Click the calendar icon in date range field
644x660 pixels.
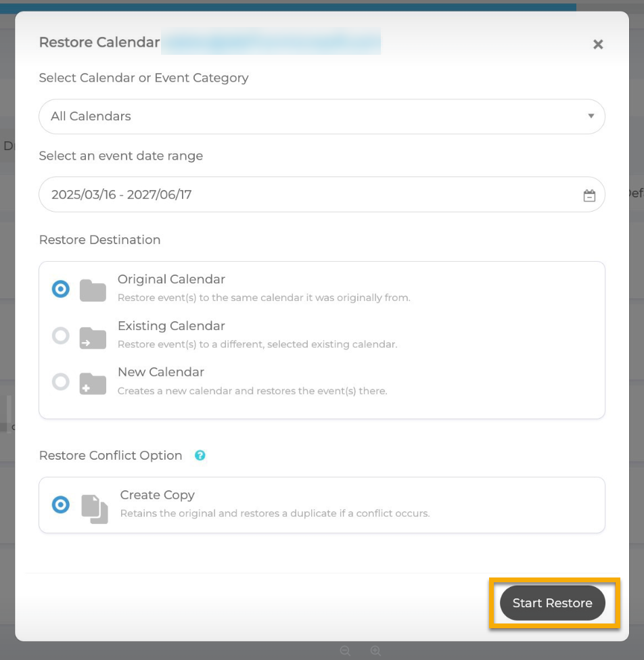(x=589, y=195)
